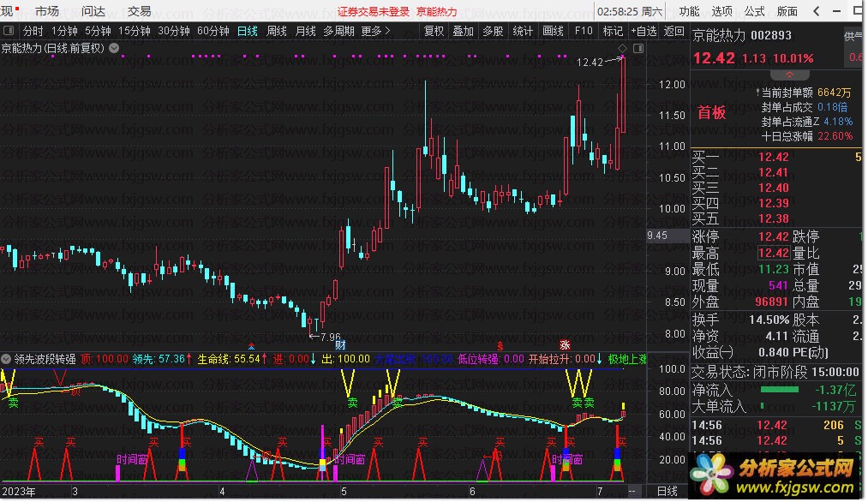Activate the 画线 drawing tool
This screenshot has width=868, height=502.
(x=553, y=31)
